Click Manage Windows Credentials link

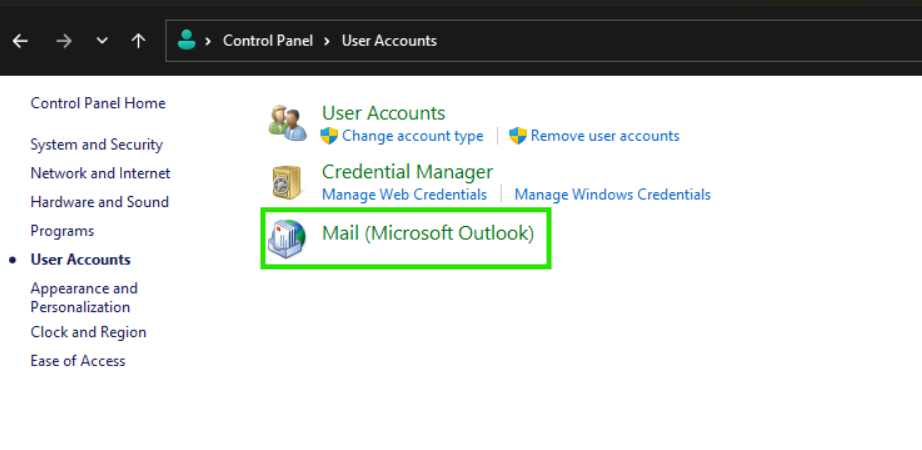pos(613,194)
